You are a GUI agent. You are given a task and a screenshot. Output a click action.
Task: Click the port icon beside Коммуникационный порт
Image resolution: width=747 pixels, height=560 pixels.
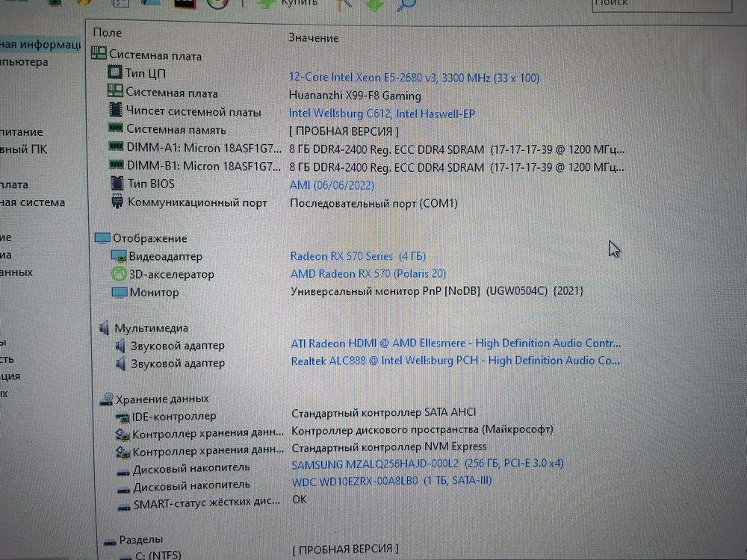tap(117, 202)
